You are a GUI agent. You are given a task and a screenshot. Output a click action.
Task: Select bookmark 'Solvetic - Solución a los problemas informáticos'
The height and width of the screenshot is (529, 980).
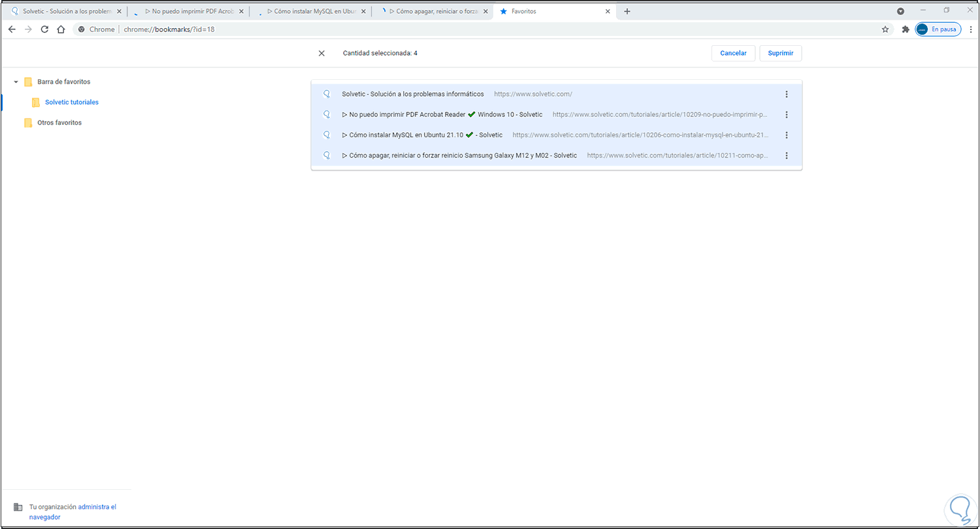[x=557, y=94]
